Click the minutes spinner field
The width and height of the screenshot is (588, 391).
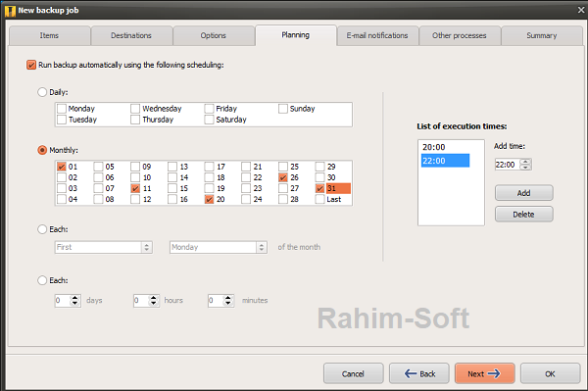(x=220, y=300)
